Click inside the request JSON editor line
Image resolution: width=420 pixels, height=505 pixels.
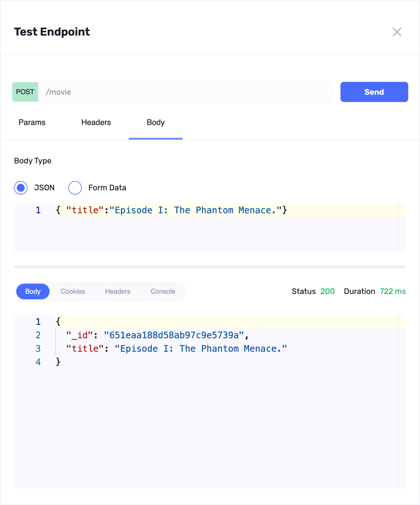(171, 210)
